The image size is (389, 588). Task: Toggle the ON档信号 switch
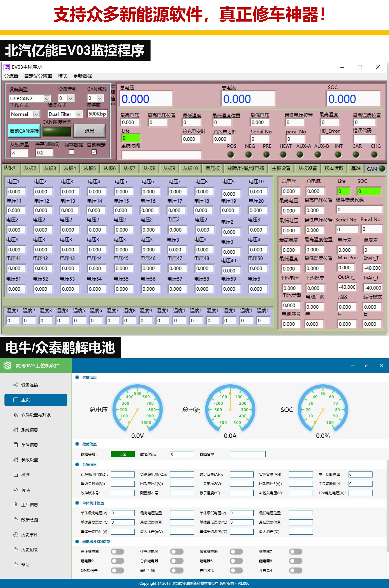(x=117, y=570)
